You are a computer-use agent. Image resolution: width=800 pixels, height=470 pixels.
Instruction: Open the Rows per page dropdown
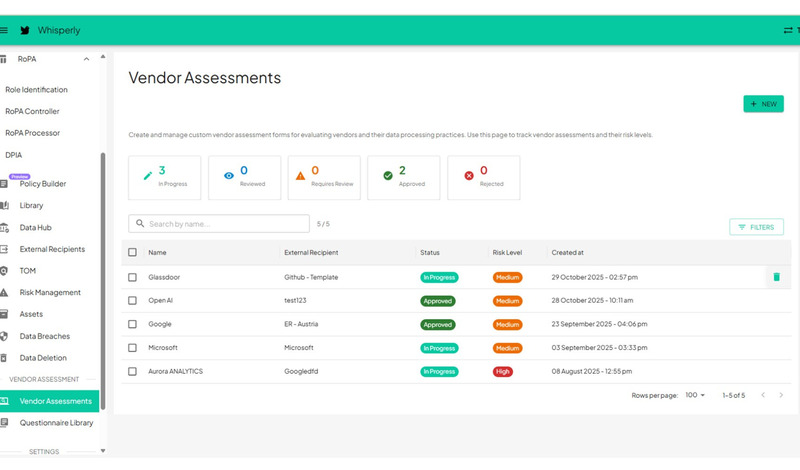[694, 396]
